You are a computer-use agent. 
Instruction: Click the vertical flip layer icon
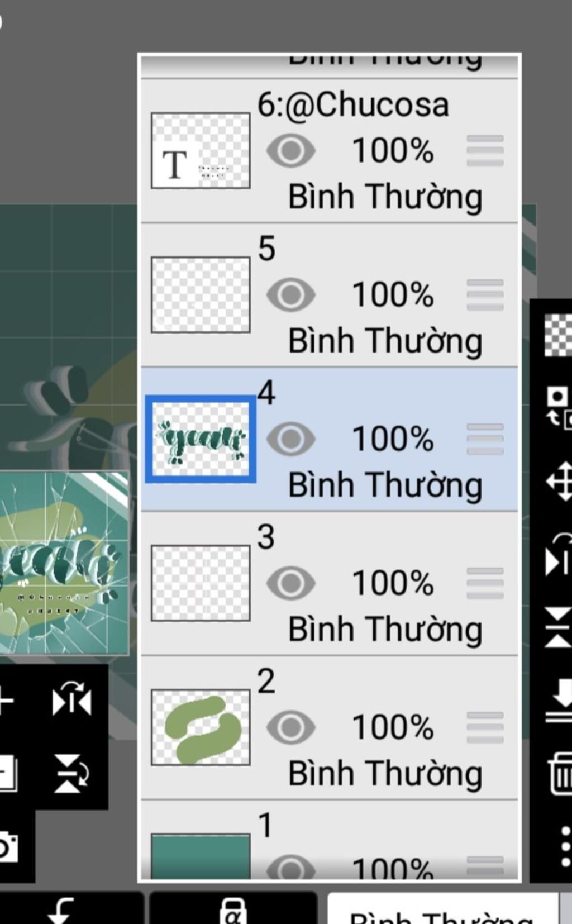[558, 628]
